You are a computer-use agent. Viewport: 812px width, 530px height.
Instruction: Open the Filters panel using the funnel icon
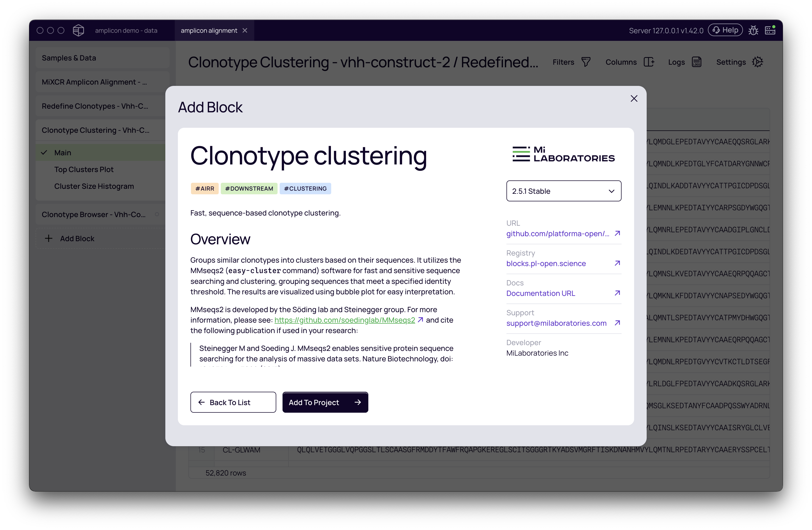[x=587, y=62]
